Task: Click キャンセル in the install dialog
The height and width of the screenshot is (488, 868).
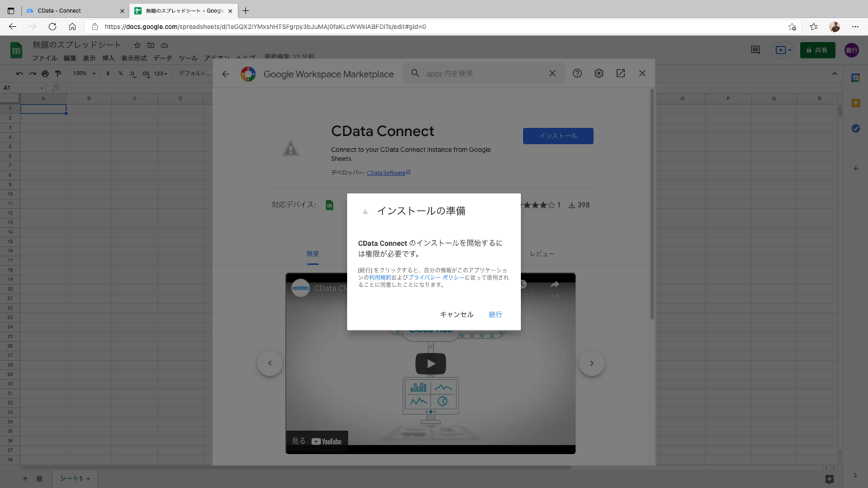Action: pyautogui.click(x=456, y=314)
